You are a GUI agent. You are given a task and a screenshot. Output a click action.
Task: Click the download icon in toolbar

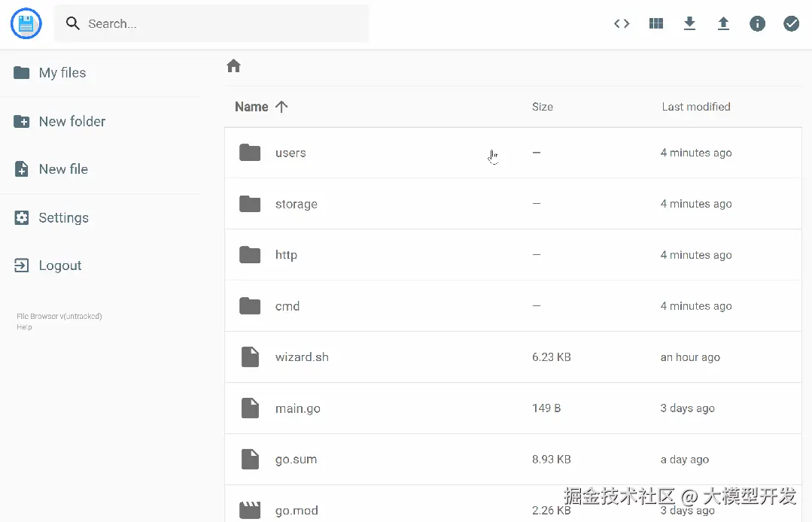tap(689, 23)
